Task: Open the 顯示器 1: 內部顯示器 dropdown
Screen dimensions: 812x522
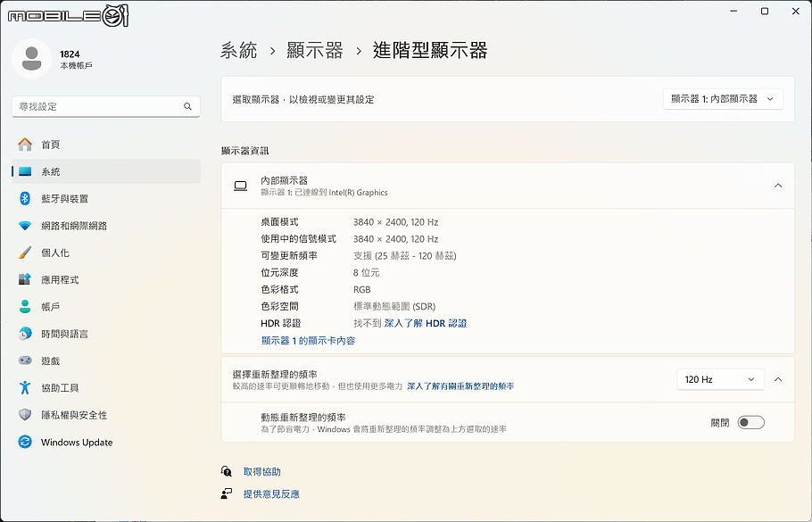Action: (x=723, y=99)
